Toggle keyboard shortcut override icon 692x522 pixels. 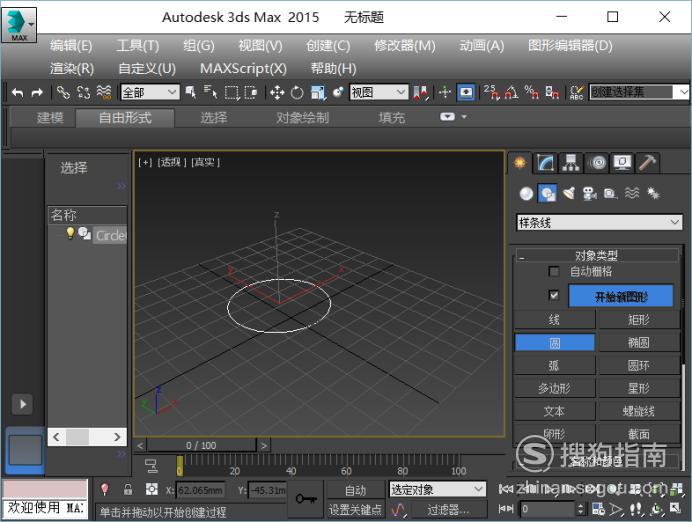click(x=466, y=93)
